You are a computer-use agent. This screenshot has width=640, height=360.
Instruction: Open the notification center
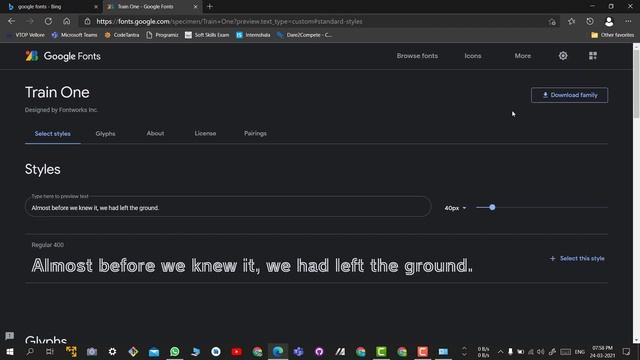(x=626, y=351)
